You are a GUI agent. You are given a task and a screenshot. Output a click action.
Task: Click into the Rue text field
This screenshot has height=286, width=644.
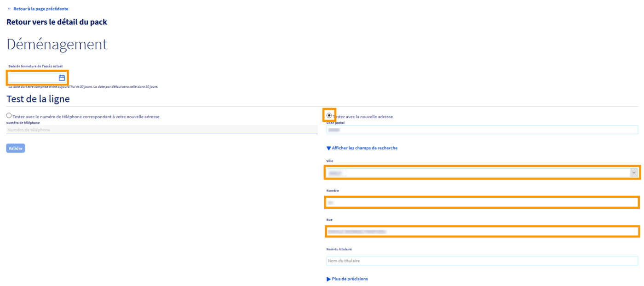click(482, 232)
